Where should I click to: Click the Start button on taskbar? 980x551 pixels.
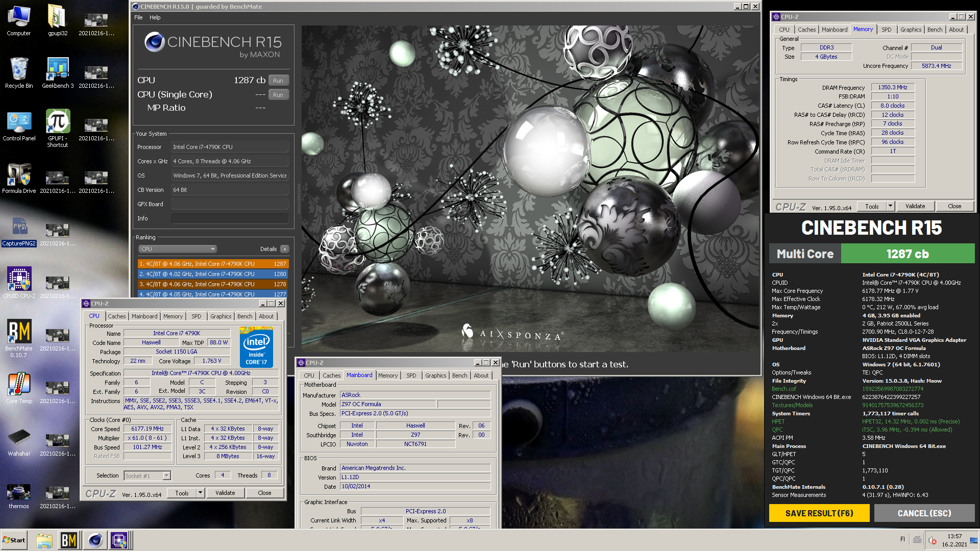(14, 540)
